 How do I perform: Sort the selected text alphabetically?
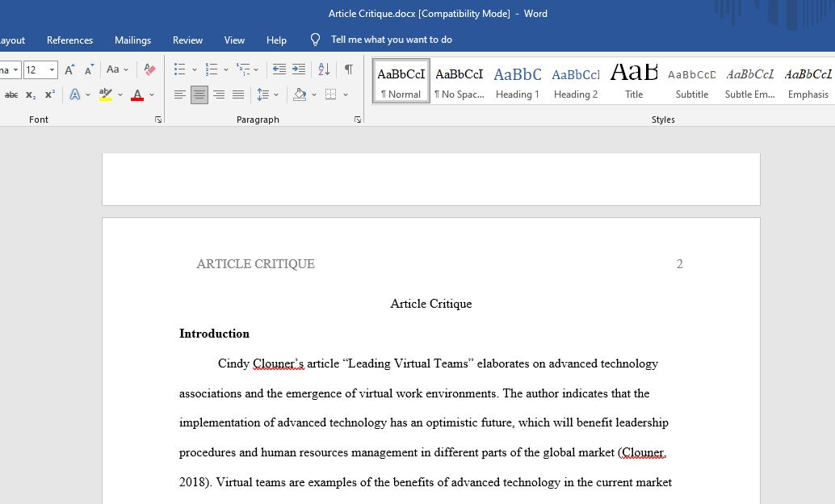point(324,69)
